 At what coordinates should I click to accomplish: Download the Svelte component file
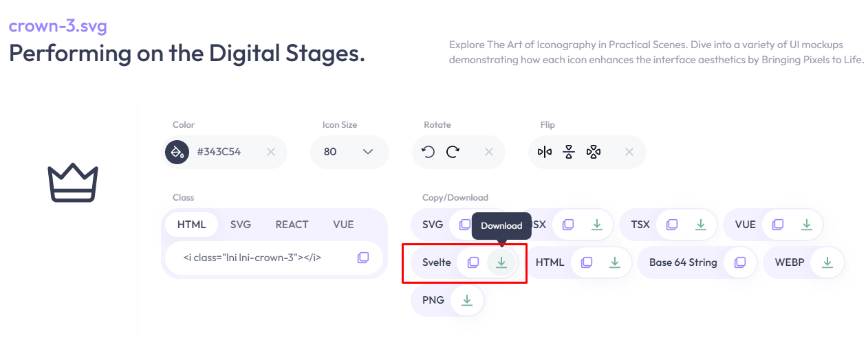pyautogui.click(x=502, y=262)
